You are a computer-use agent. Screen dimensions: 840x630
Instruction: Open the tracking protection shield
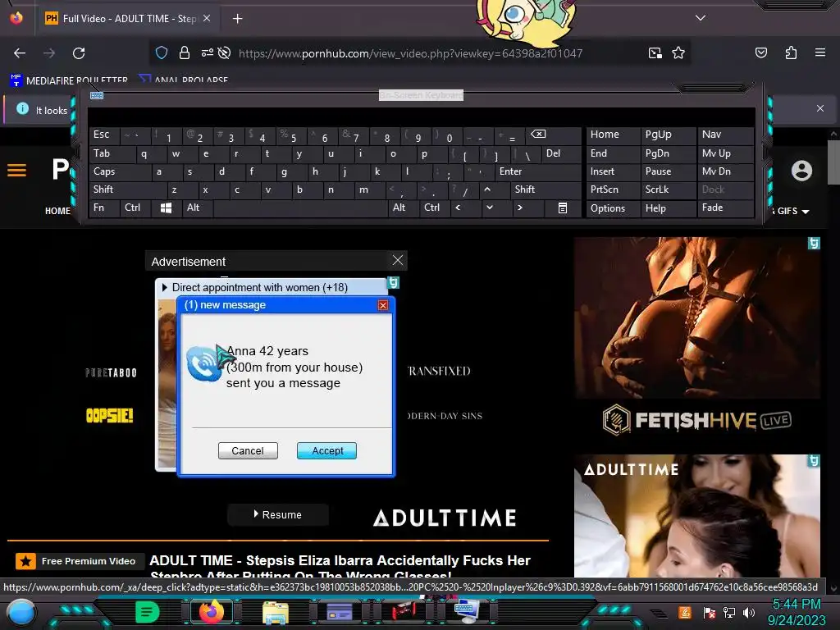pos(162,52)
